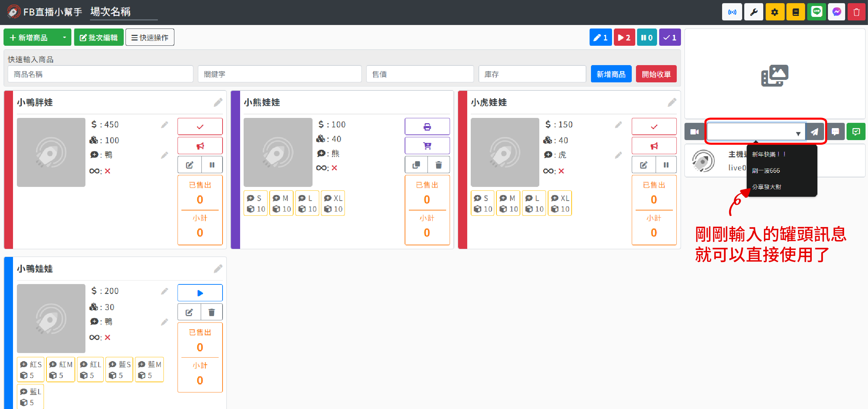Click the send paper-plane icon
The width and height of the screenshot is (868, 409).
coord(814,132)
